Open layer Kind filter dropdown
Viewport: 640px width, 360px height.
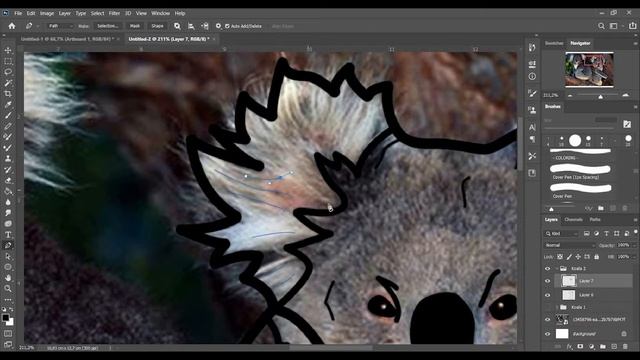(x=562, y=233)
